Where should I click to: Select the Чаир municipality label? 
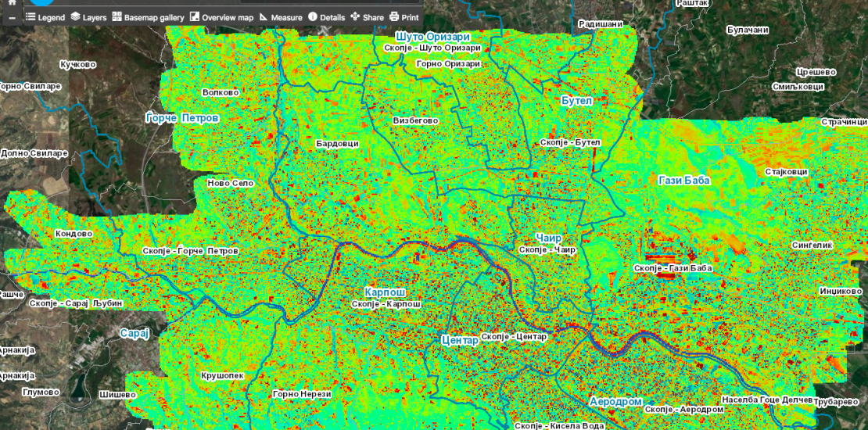549,238
